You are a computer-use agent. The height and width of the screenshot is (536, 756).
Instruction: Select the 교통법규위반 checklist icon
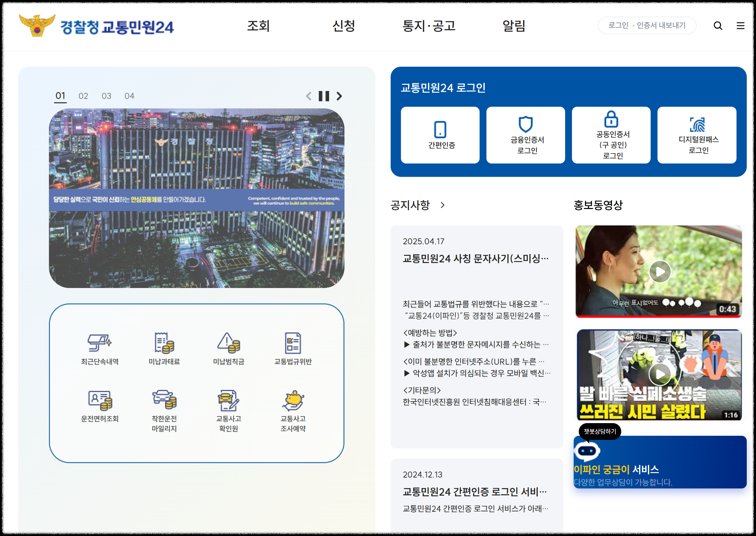pos(293,343)
